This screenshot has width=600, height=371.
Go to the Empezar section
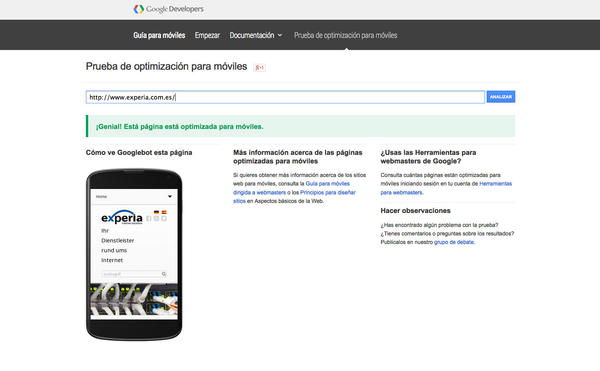(x=207, y=35)
